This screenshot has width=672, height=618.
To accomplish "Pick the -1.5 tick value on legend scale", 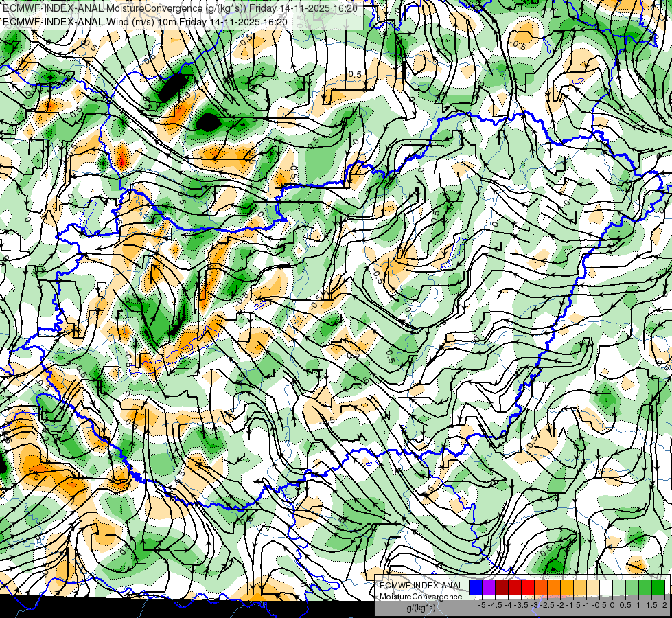I will [573, 605].
